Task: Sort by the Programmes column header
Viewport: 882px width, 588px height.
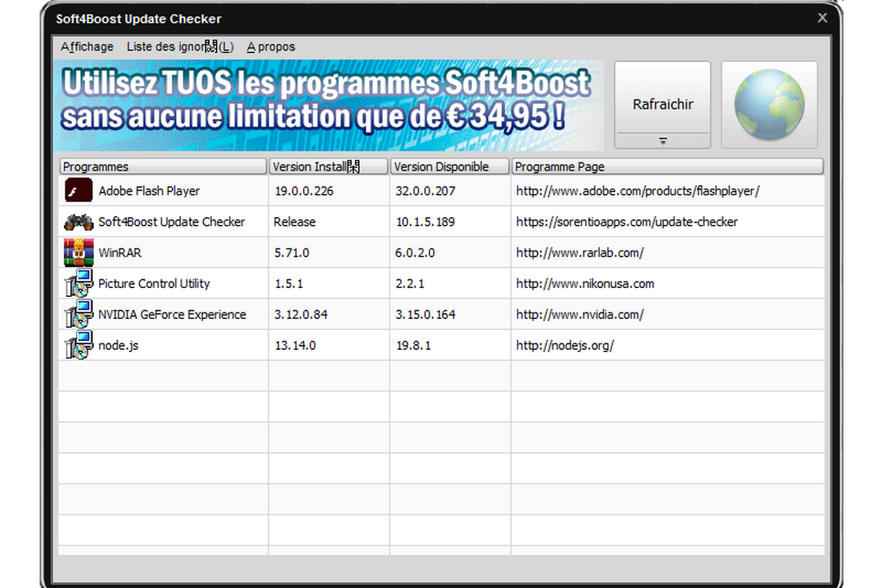Action: [163, 167]
